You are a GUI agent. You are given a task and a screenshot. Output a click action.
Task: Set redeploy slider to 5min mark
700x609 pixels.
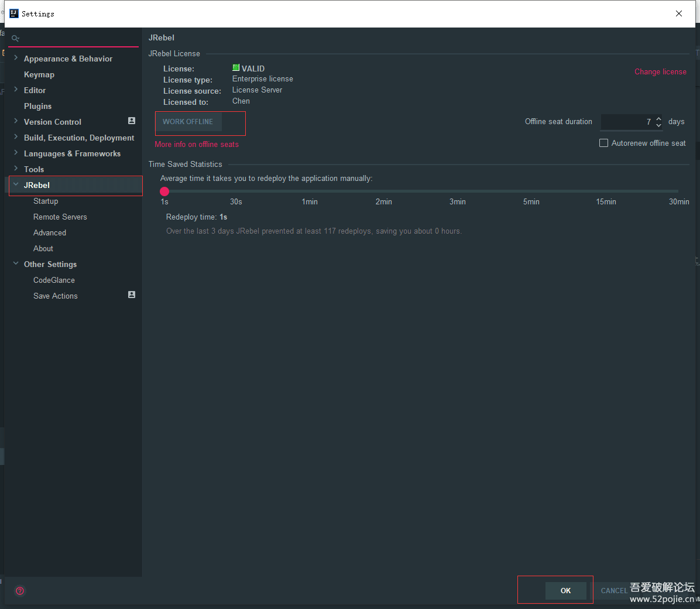[x=531, y=191]
